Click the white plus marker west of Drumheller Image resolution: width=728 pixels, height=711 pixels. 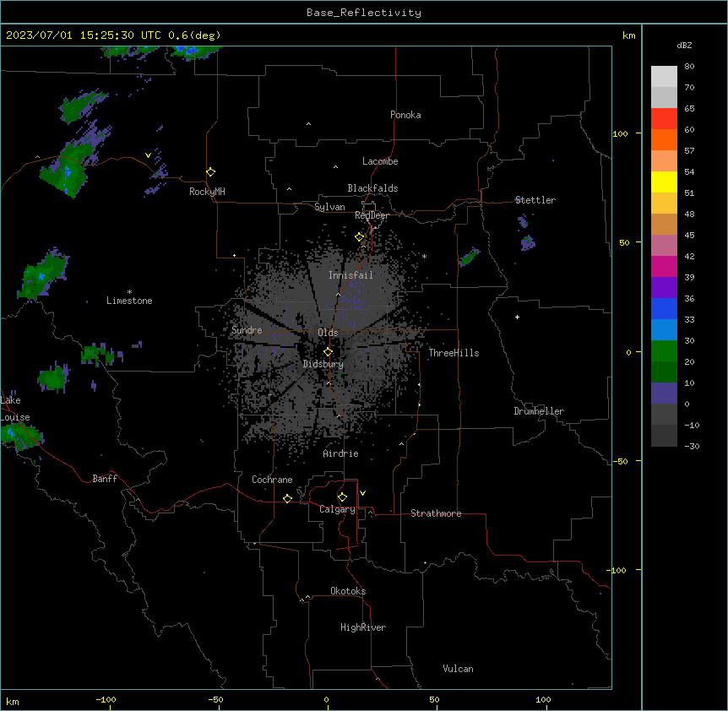tap(517, 317)
